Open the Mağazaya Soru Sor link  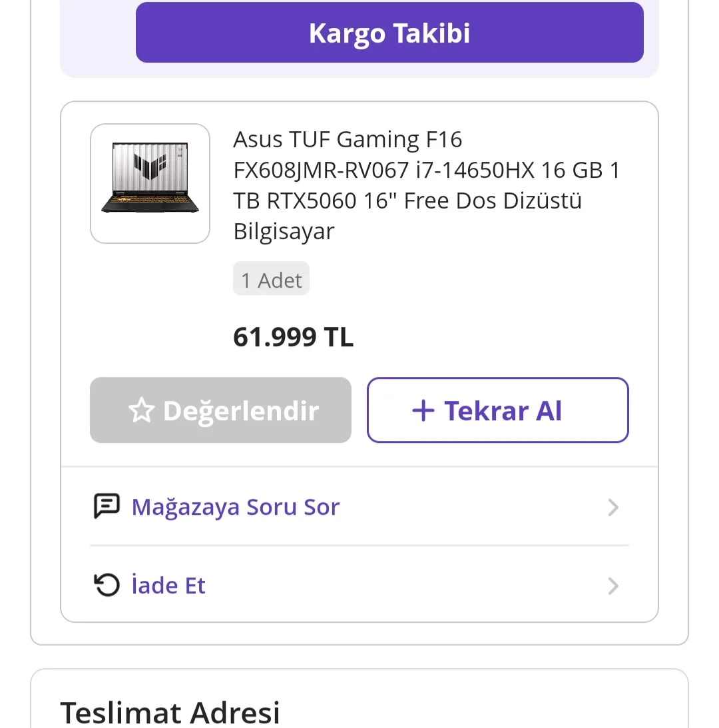[x=236, y=507]
